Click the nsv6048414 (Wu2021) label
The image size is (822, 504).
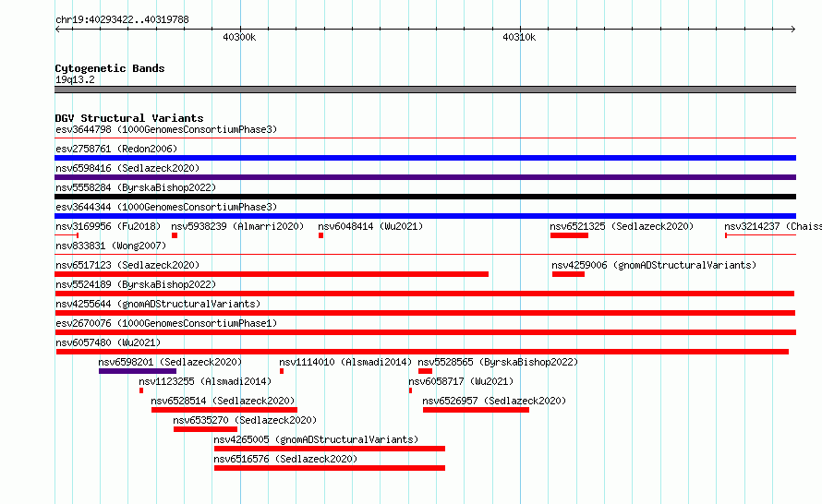(370, 226)
